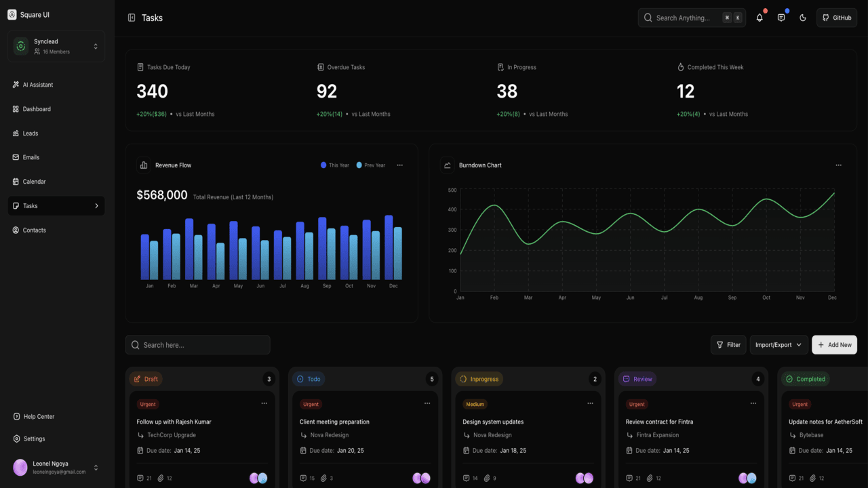Click Leonel Ngoya avatar
Image resolution: width=868 pixels, height=488 pixels.
click(x=20, y=467)
